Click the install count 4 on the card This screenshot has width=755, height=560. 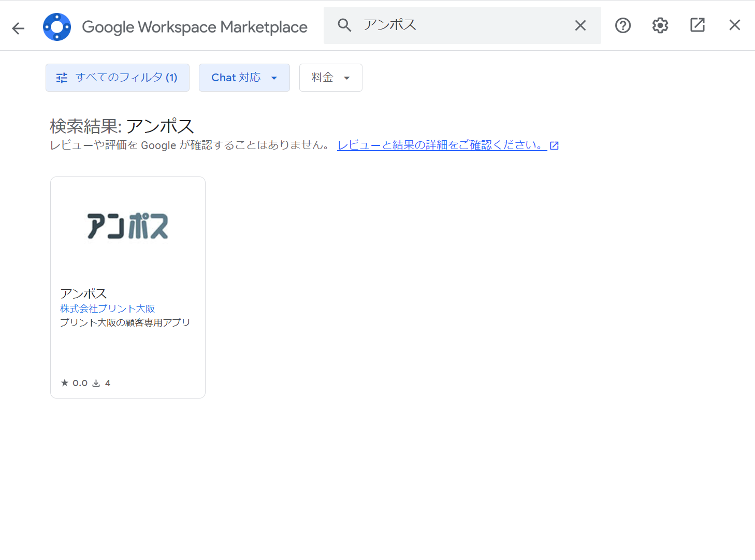101,383
